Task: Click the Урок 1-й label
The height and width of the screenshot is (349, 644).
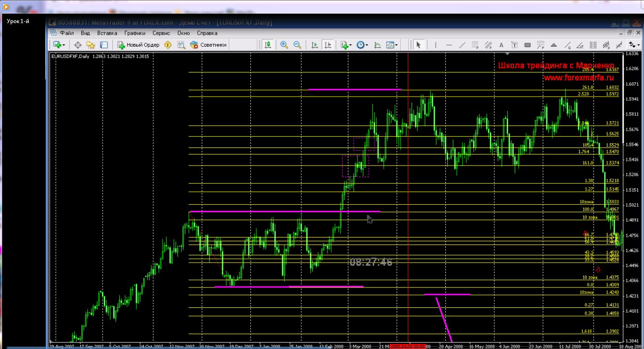Action: (x=18, y=21)
